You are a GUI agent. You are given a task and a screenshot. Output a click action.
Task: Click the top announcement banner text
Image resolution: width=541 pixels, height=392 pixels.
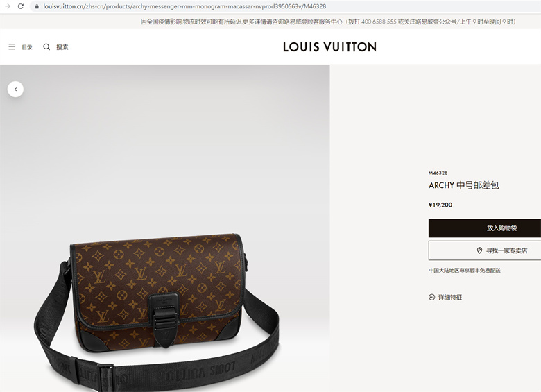tap(328, 22)
